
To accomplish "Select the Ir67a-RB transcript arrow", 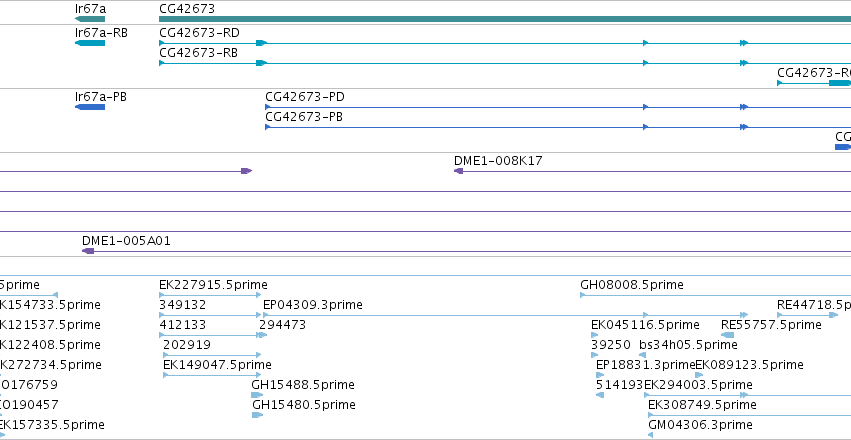I will pos(90,43).
